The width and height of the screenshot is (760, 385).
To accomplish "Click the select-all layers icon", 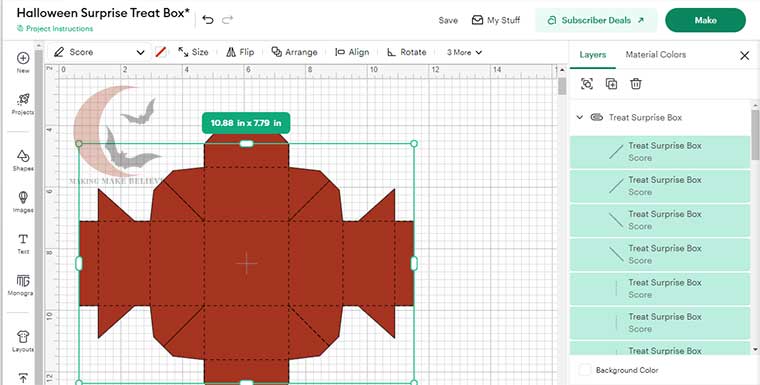I will click(x=586, y=84).
